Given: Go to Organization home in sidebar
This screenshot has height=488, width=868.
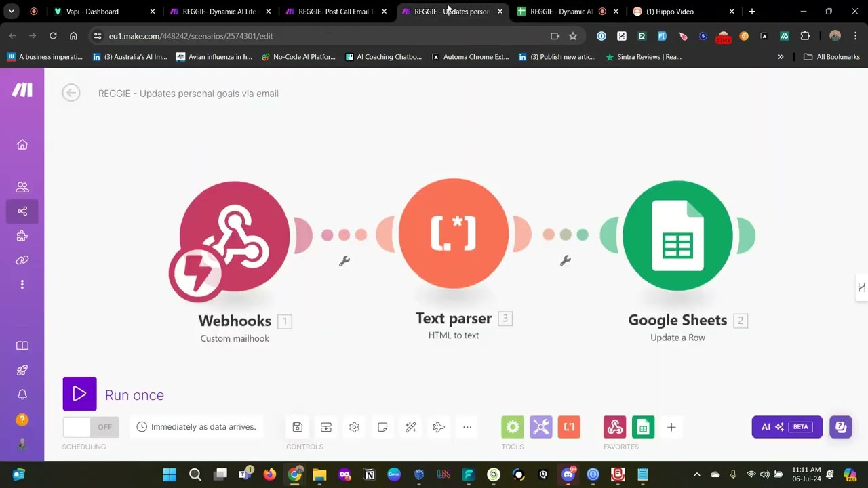Looking at the screenshot, I should click(22, 144).
